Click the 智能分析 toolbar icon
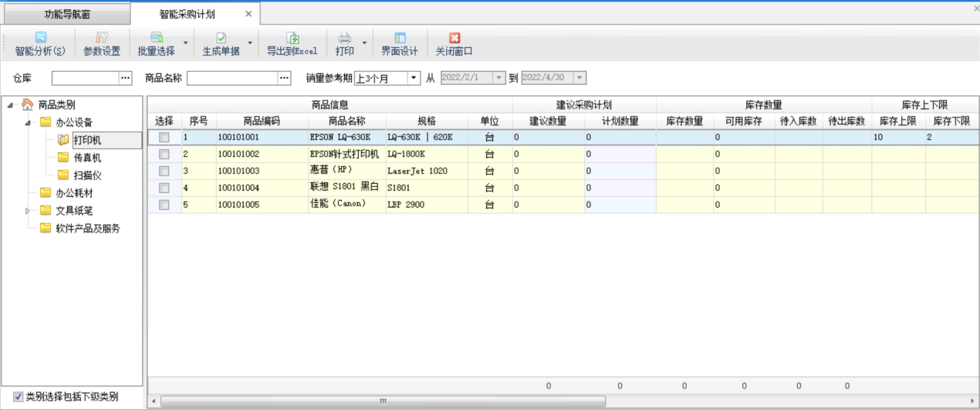 [40, 38]
